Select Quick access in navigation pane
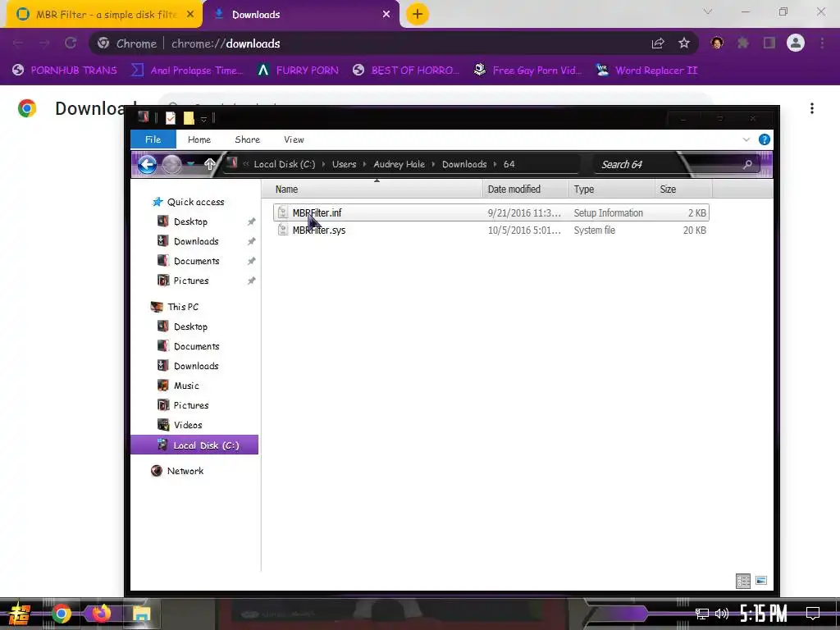Image resolution: width=840 pixels, height=630 pixels. click(x=195, y=202)
